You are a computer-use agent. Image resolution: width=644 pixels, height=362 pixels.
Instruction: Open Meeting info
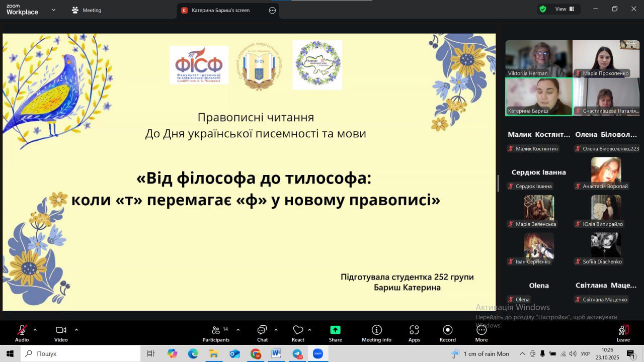tap(376, 333)
